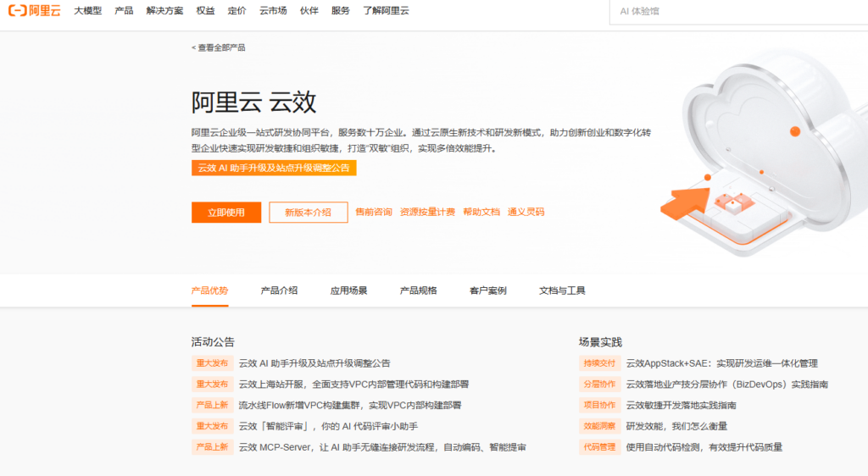Viewport: 868px width, 476px height.
Task: Switch to the 应用场景 tab
Action: pos(348,291)
